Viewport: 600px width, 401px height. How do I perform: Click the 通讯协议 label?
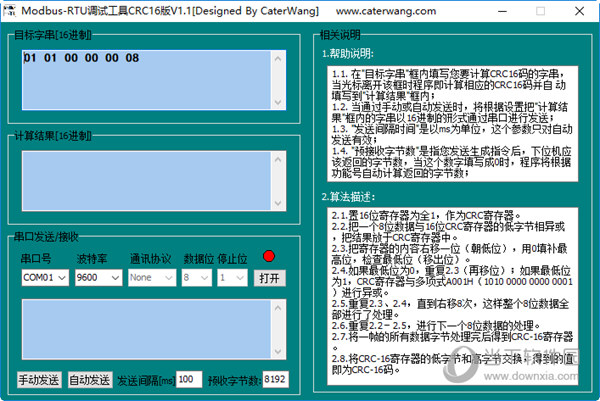(150, 259)
